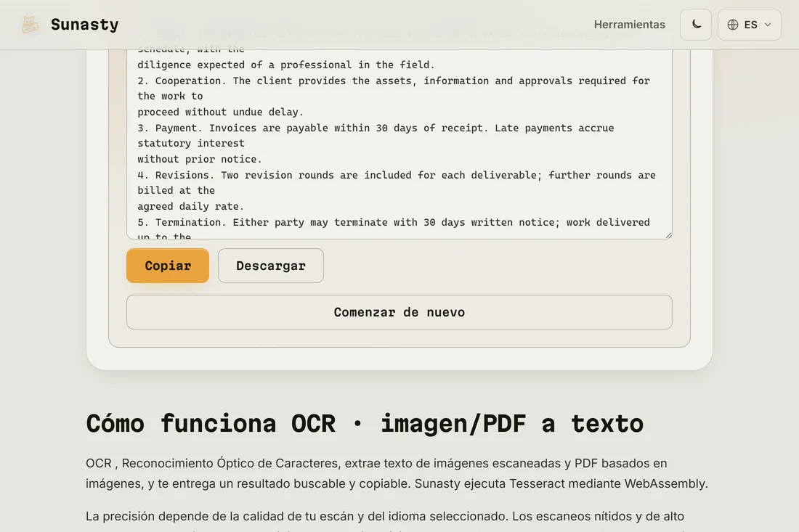Open the Herramientas menu
The height and width of the screenshot is (532, 799).
click(x=629, y=25)
